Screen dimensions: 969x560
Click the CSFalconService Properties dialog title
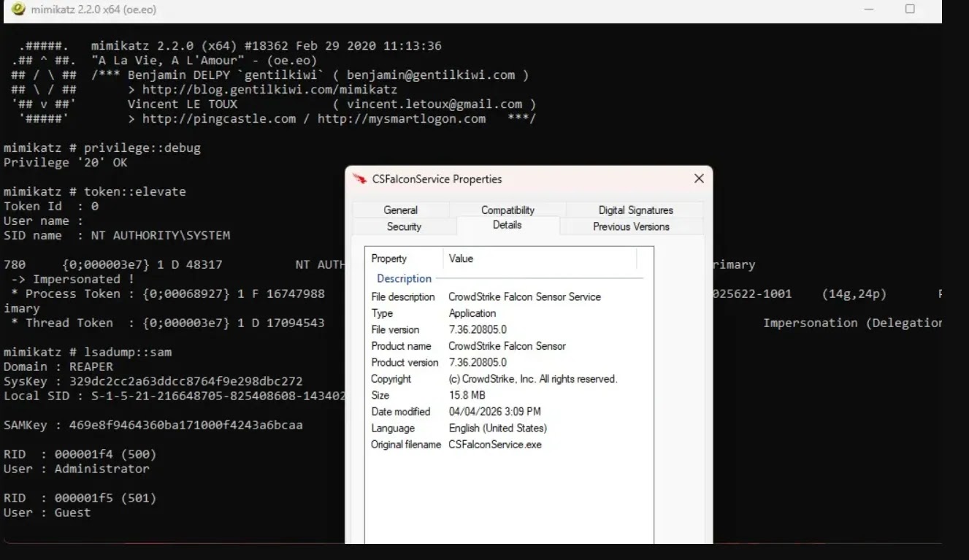point(437,179)
